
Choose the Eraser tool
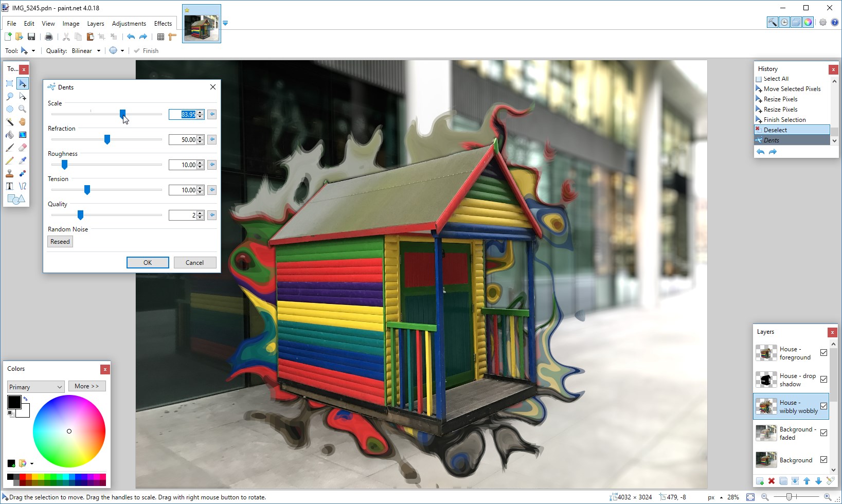click(x=22, y=147)
